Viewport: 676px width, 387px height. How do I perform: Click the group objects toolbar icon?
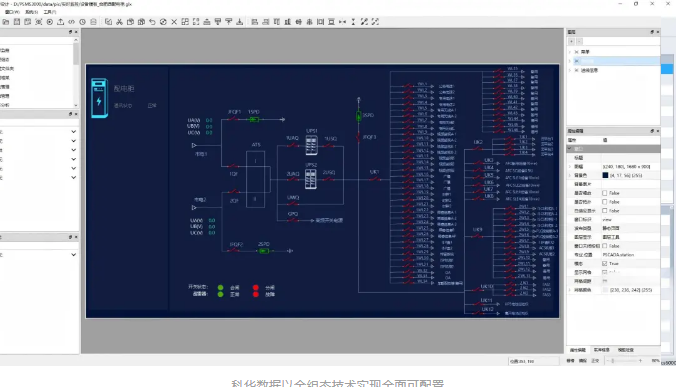[x=185, y=22]
